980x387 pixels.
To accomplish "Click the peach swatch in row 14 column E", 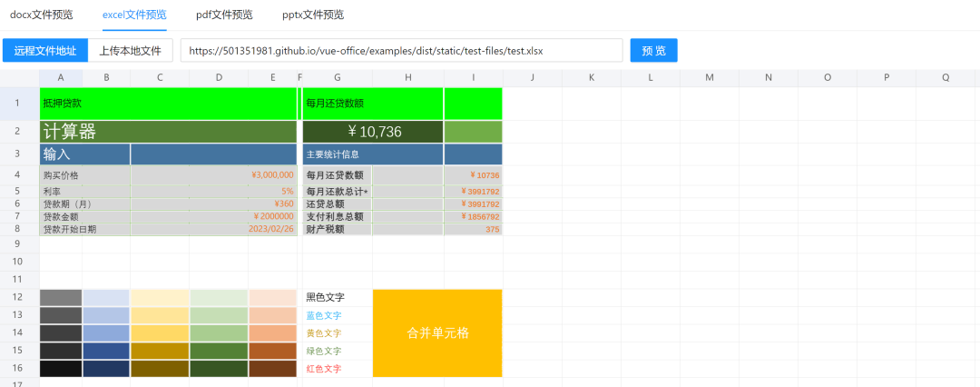I will [272, 333].
